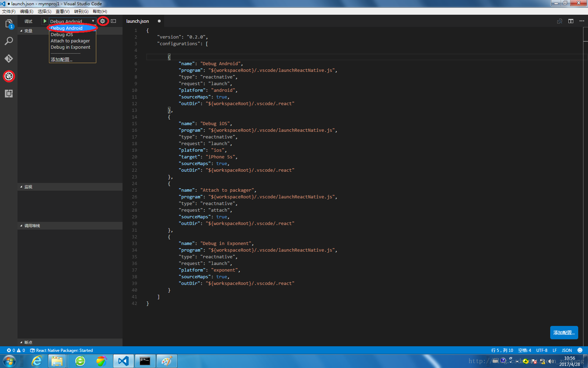This screenshot has height=368, width=588.
Task: Open the Extensions view in activity bar
Action: [9, 94]
